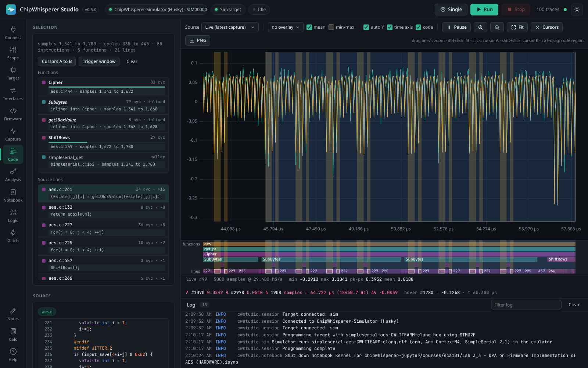Viewport: 588px width, 368px height.
Task: Toggle the mean checkbox
Action: (x=309, y=27)
